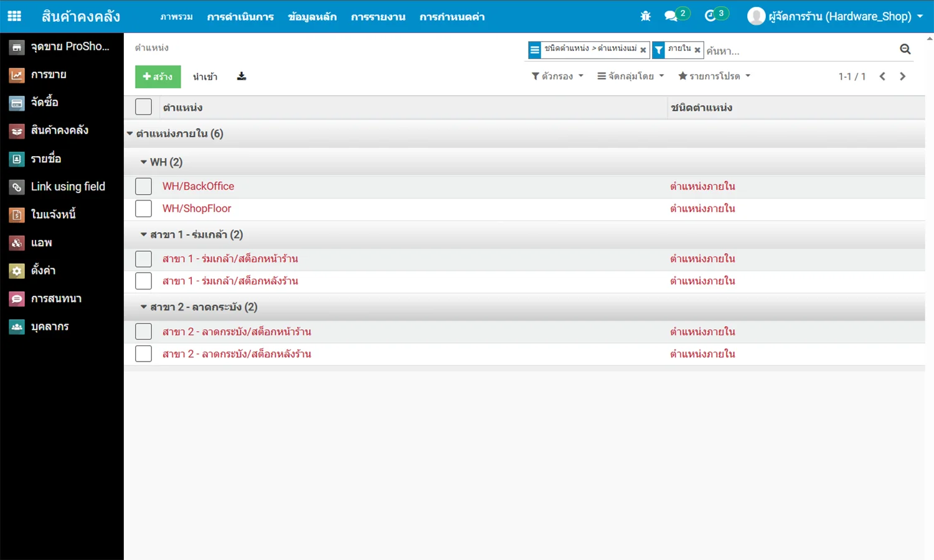Click the debug bug icon
This screenshot has height=560, width=934.
646,16
